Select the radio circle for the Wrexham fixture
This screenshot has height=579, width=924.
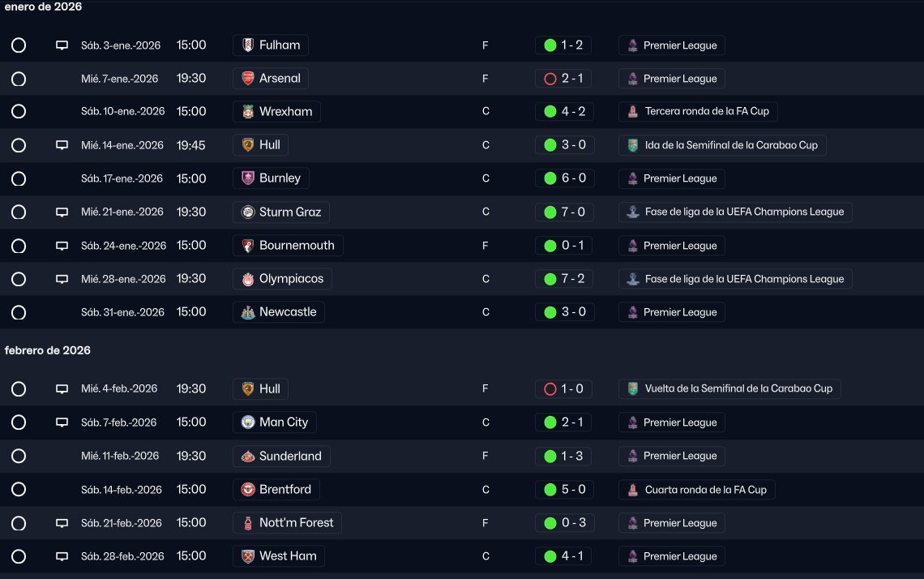point(19,111)
